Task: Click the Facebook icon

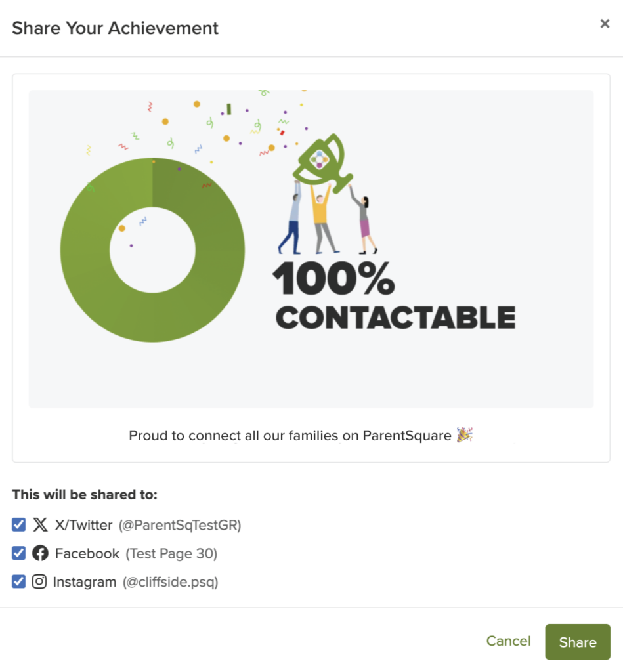Action: click(41, 553)
